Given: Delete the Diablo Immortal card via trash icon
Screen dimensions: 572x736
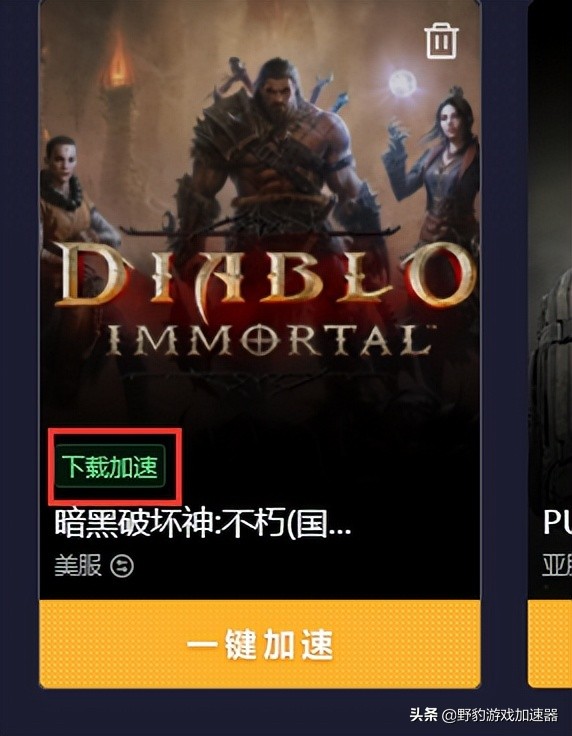Looking at the screenshot, I should [441, 41].
